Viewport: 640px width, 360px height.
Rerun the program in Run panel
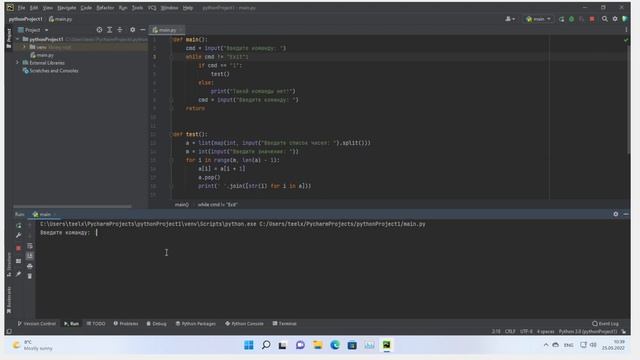[x=19, y=225]
